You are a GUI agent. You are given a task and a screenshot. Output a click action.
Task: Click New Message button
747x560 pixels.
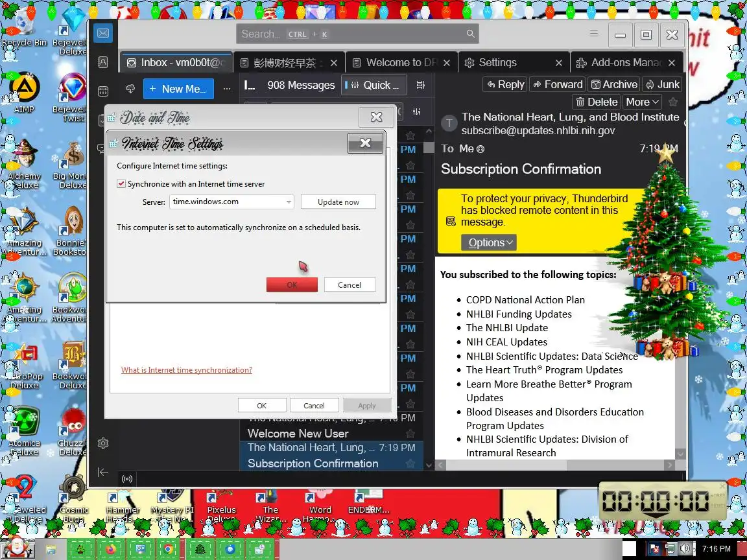[178, 89]
